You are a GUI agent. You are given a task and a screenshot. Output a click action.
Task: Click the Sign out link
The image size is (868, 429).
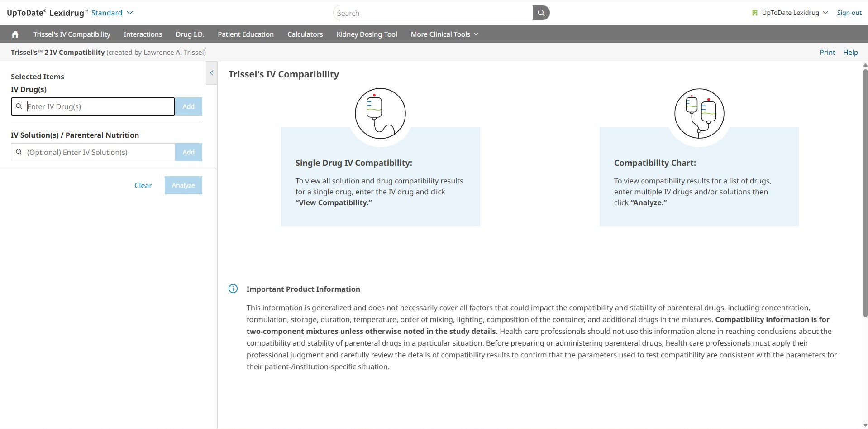pos(849,13)
